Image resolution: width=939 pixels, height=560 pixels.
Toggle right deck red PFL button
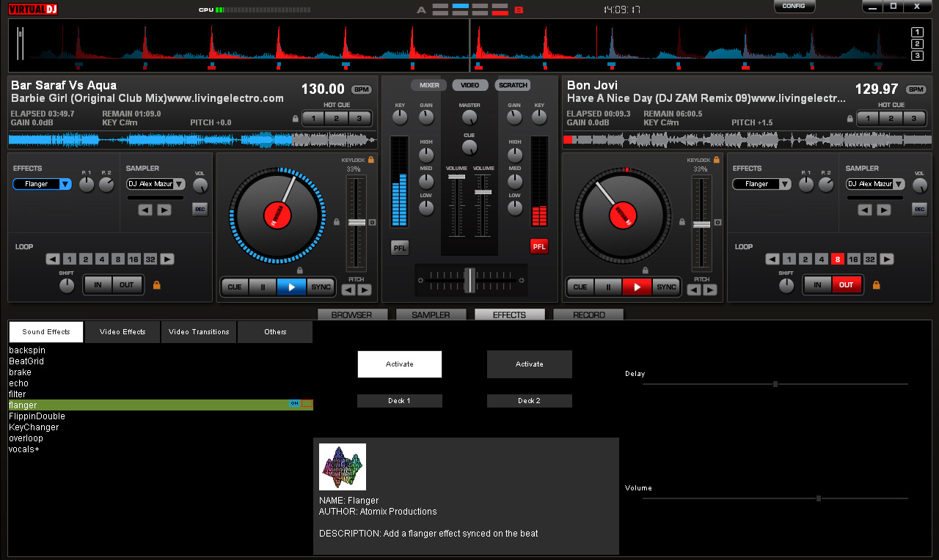[539, 247]
